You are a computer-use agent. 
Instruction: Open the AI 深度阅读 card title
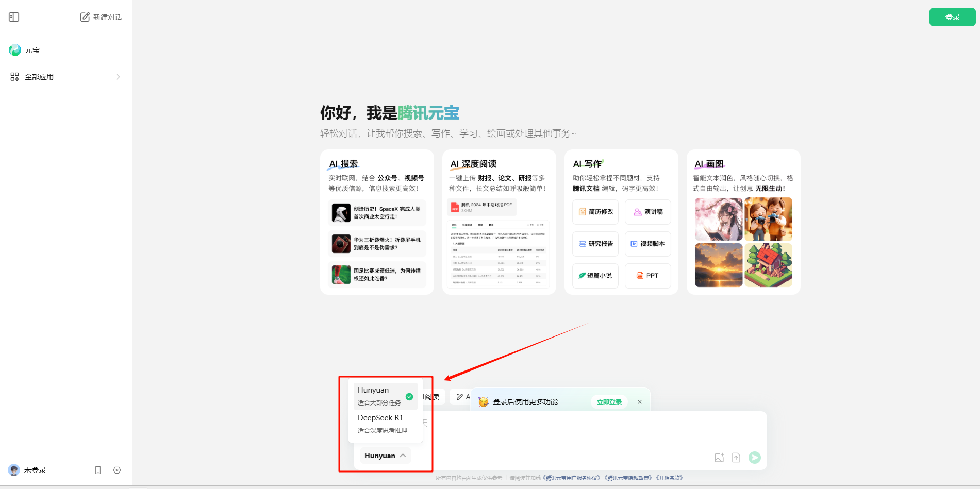[473, 164]
